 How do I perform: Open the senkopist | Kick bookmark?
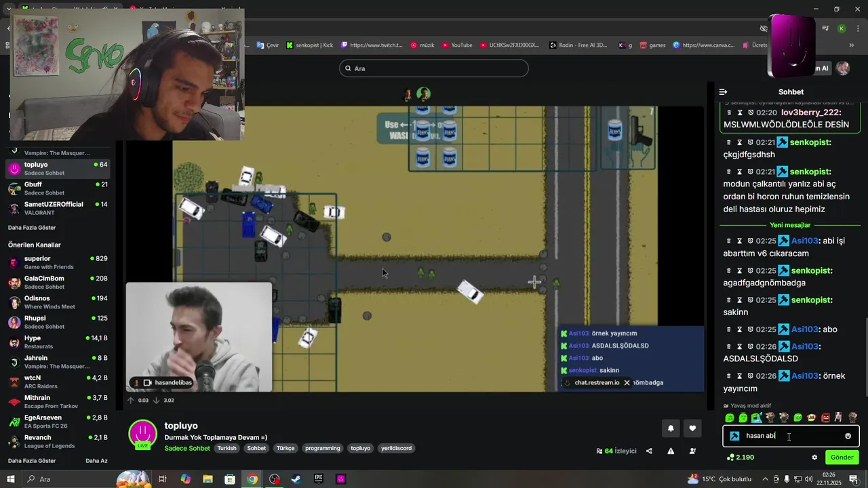310,45
